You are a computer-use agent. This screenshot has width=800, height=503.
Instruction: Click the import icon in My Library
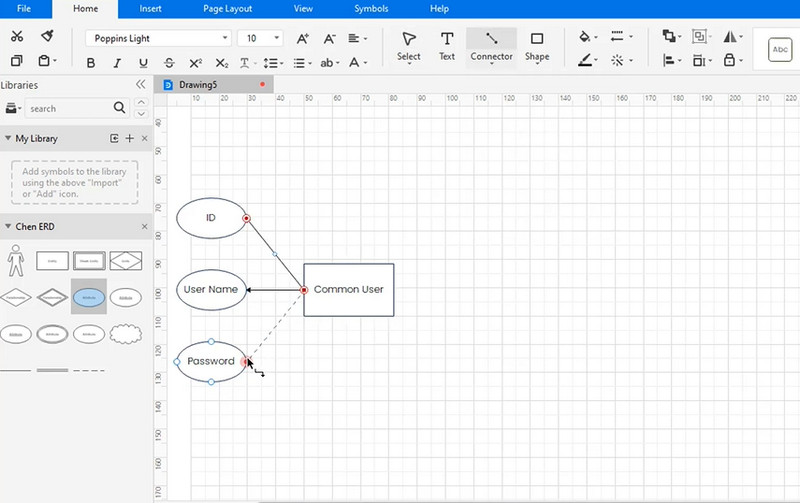[x=114, y=138]
